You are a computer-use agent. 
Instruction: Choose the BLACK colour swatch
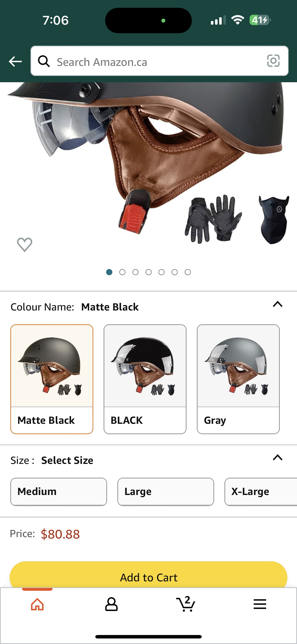tap(145, 379)
